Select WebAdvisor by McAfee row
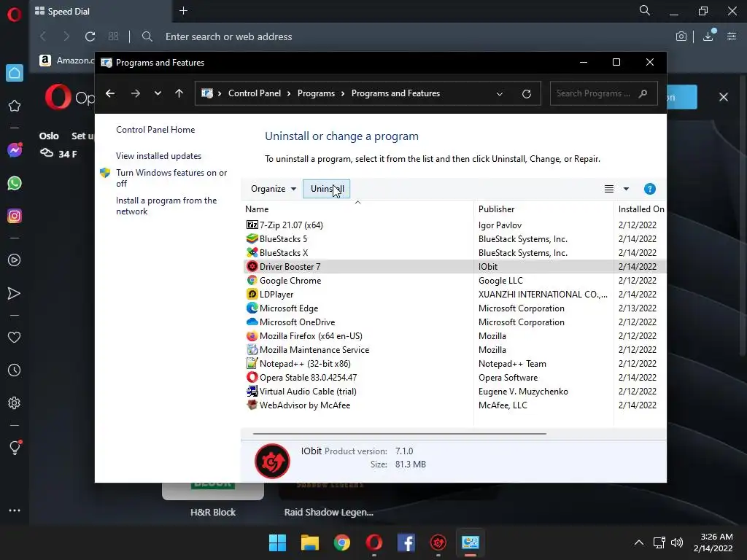The image size is (747, 560). (454, 405)
